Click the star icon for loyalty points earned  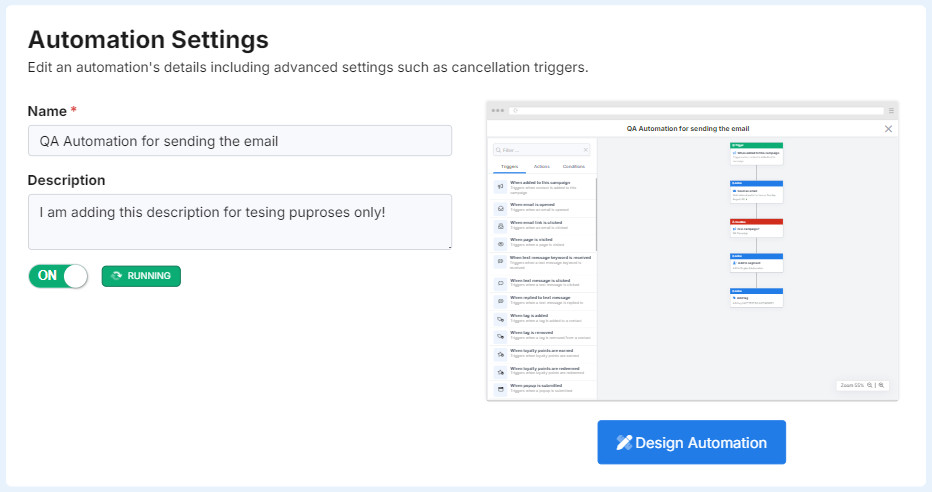pos(501,354)
